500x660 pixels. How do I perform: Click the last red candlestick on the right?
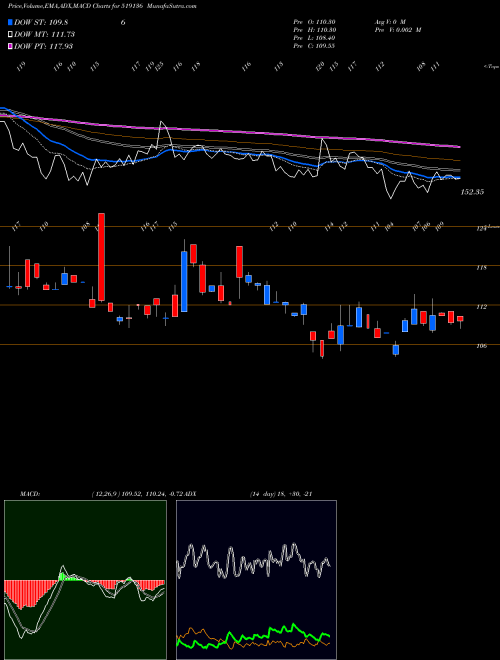pyautogui.click(x=460, y=319)
